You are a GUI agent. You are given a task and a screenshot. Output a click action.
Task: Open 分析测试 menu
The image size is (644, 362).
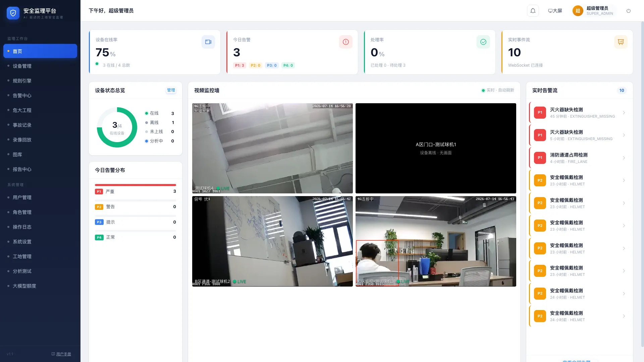pos(40,271)
